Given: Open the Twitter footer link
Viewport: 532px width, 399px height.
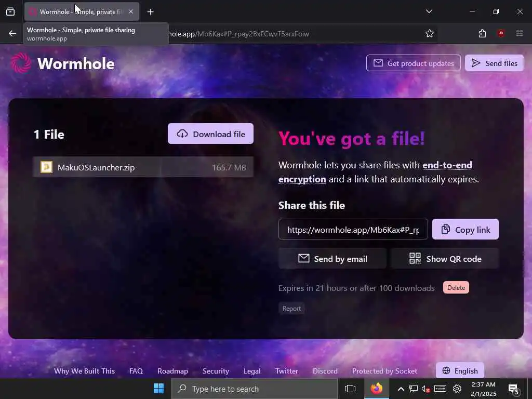Looking at the screenshot, I should [x=287, y=371].
